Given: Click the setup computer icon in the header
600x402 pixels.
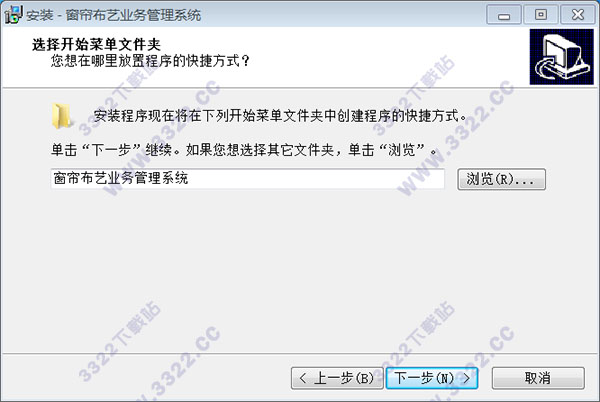Looking at the screenshot, I should click(561, 57).
